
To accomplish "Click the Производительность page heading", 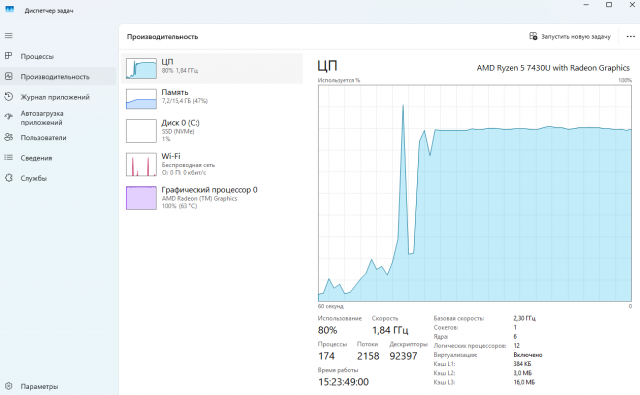I will click(x=162, y=37).
